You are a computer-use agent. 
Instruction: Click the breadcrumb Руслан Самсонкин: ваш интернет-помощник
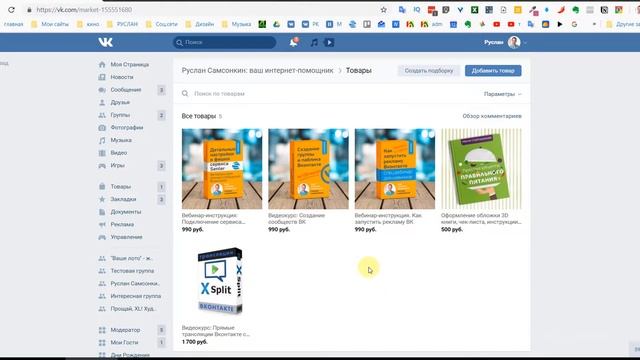pos(257,71)
